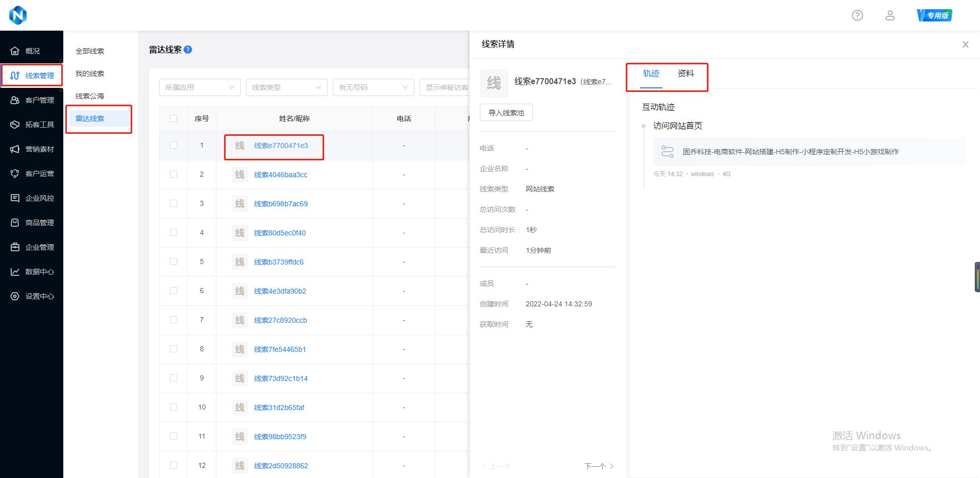
Task: Open the 概况 overview section
Action: [x=32, y=51]
